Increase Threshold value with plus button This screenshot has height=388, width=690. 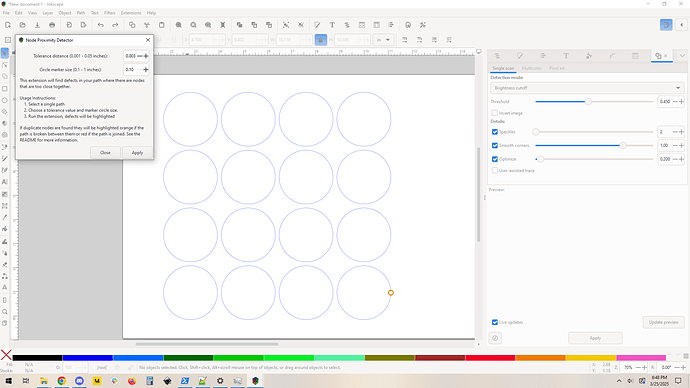tap(681, 102)
